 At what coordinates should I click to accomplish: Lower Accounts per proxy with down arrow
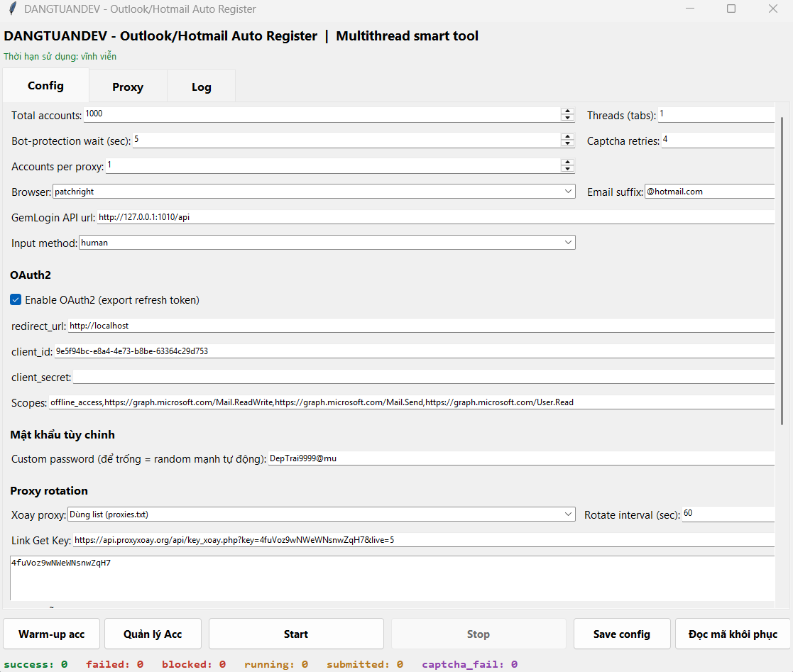(x=567, y=169)
